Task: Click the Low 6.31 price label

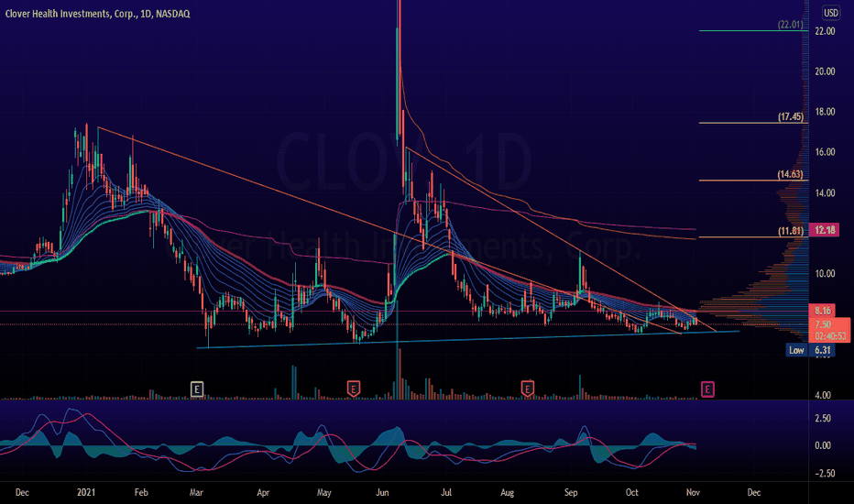Action: 811,350
